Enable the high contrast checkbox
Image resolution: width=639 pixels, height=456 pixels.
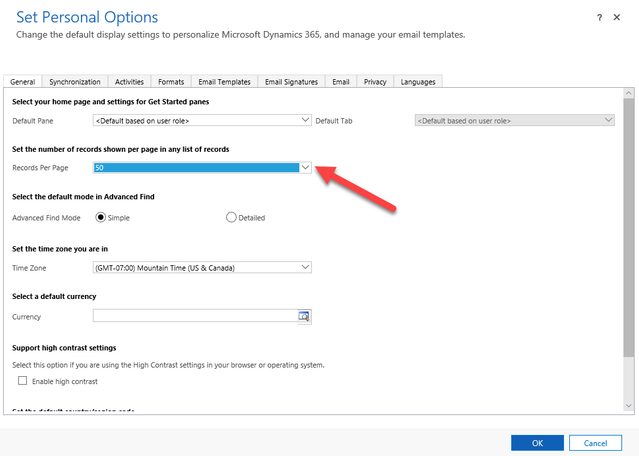pyautogui.click(x=23, y=382)
